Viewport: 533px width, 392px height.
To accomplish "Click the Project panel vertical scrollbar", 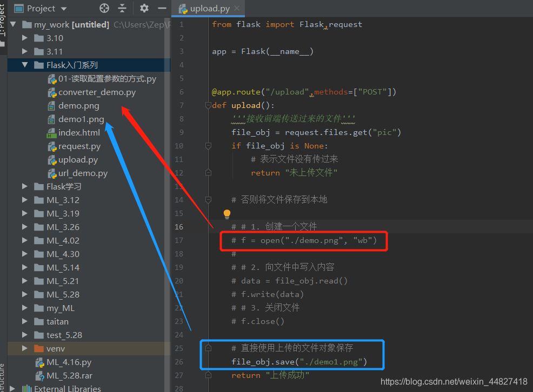I will (167, 204).
